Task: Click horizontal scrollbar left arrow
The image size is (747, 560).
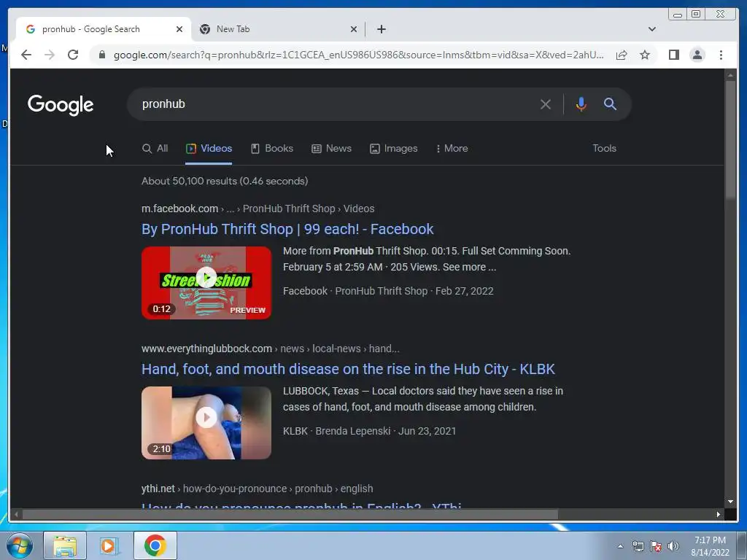Action: 16,514
